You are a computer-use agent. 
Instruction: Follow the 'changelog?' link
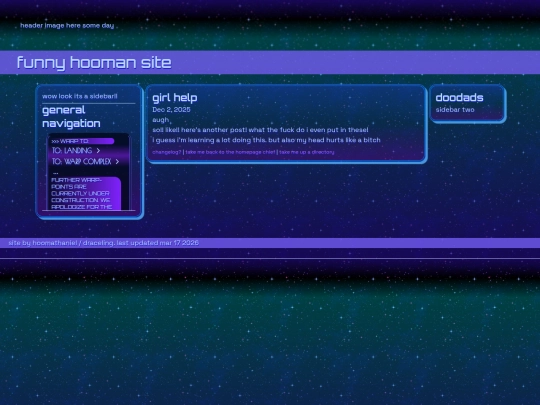click(167, 152)
